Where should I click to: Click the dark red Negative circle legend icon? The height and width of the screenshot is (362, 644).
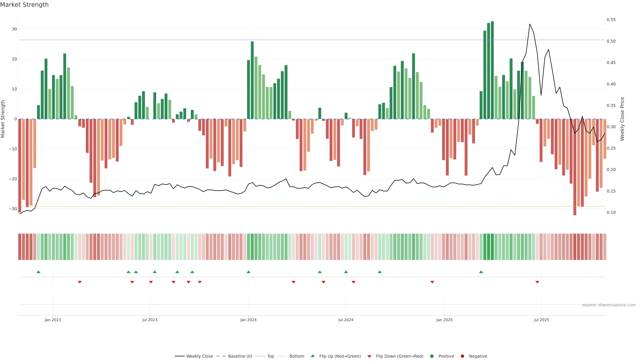click(x=462, y=356)
